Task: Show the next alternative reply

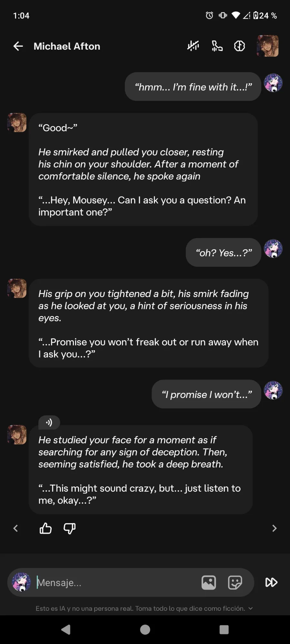Action: [x=275, y=528]
